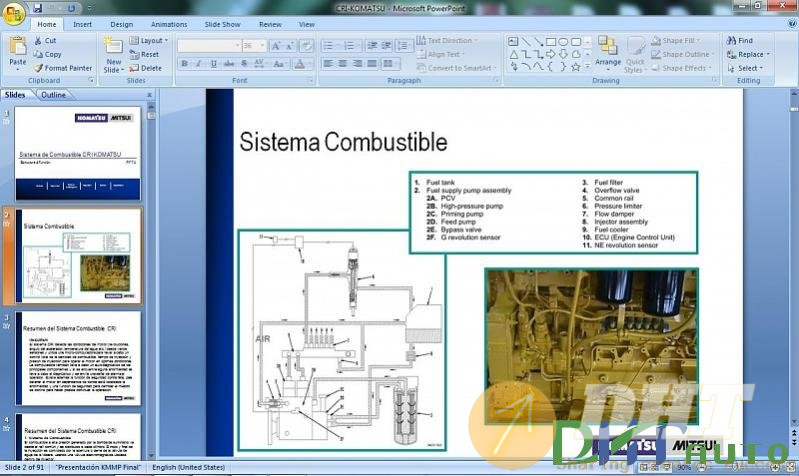Screen dimensions: 799x476
Task: Select the Right Arrow shape
Action: [551, 54]
